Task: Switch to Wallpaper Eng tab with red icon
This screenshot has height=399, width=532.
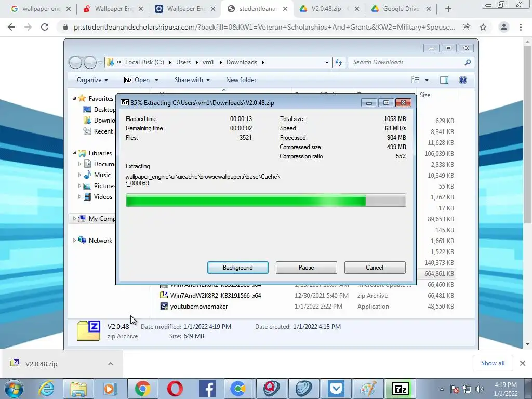Action: (113, 9)
